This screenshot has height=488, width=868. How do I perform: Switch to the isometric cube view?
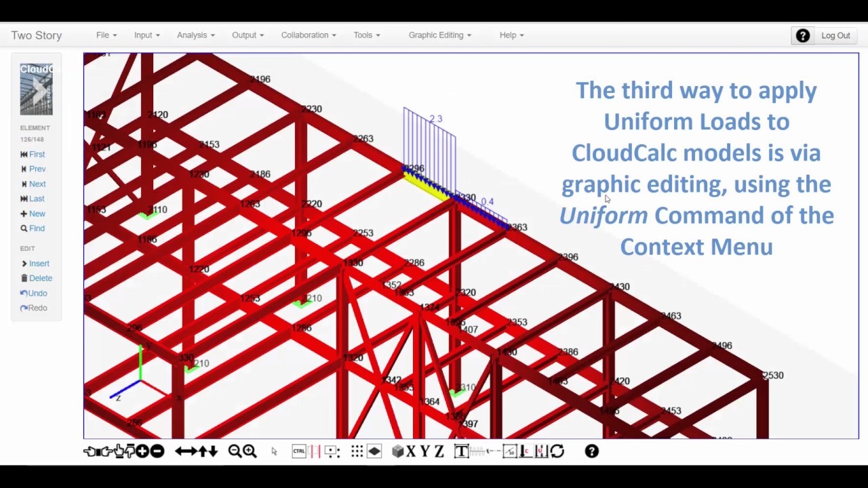[x=398, y=451]
